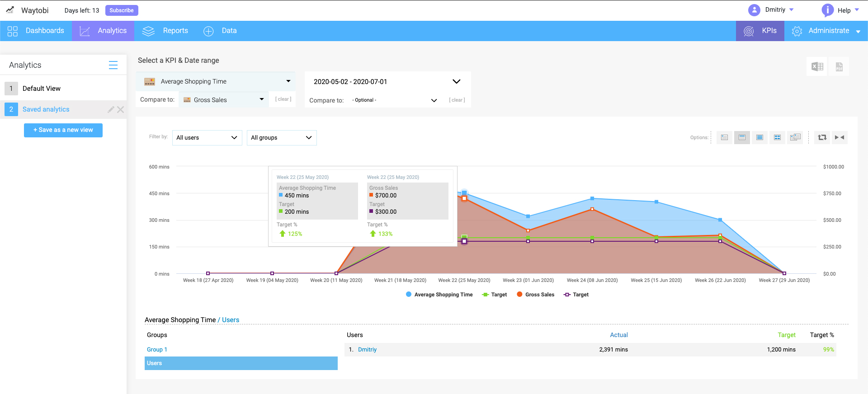Click the 2,391 mins actual value

click(613, 350)
